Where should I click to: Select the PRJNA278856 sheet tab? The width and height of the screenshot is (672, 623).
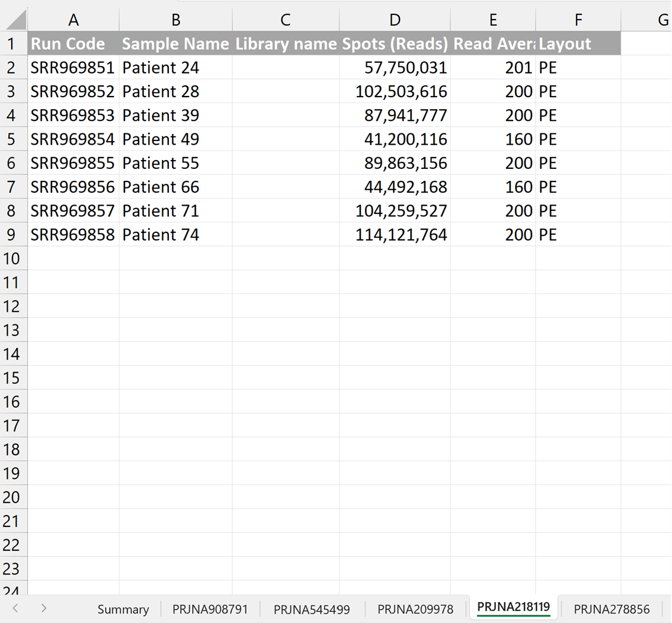tap(612, 609)
